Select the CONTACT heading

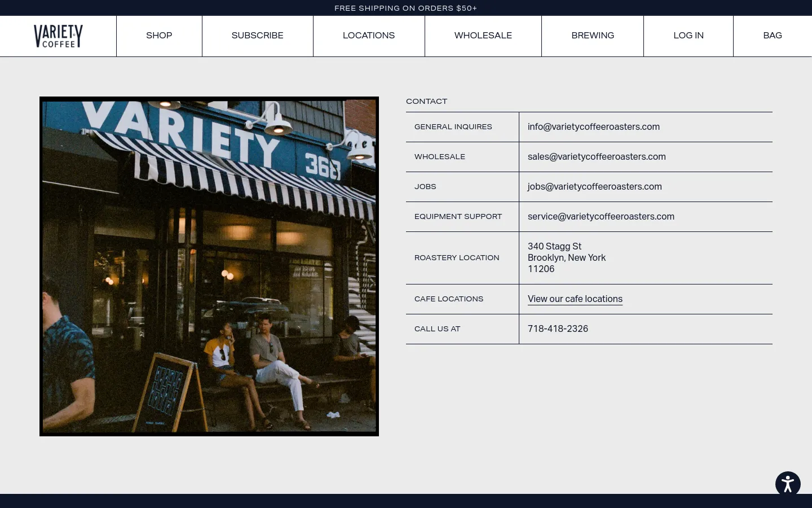pyautogui.click(x=426, y=102)
